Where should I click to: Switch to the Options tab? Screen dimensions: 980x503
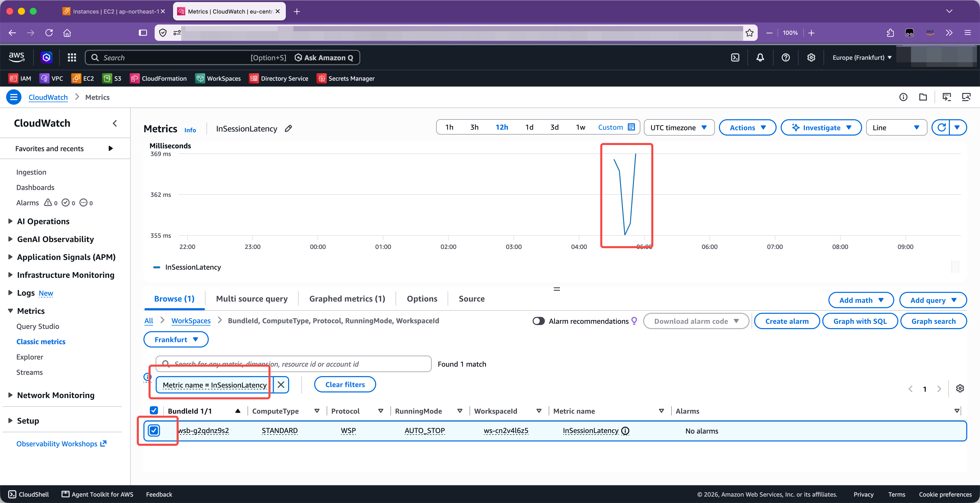(422, 299)
